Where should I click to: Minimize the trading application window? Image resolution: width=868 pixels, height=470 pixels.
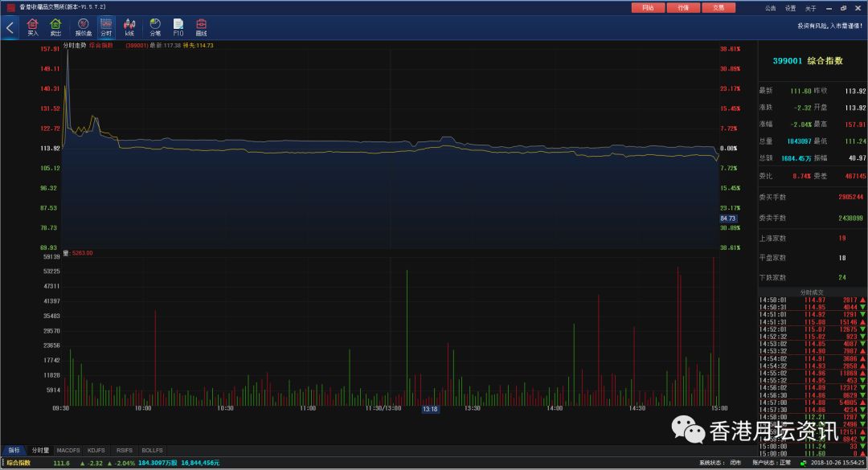tap(829, 8)
